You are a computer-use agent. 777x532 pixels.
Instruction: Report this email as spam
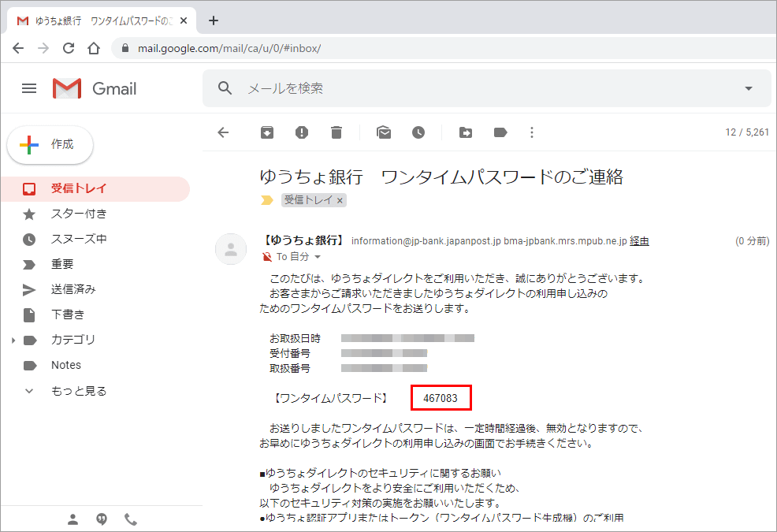click(x=301, y=132)
